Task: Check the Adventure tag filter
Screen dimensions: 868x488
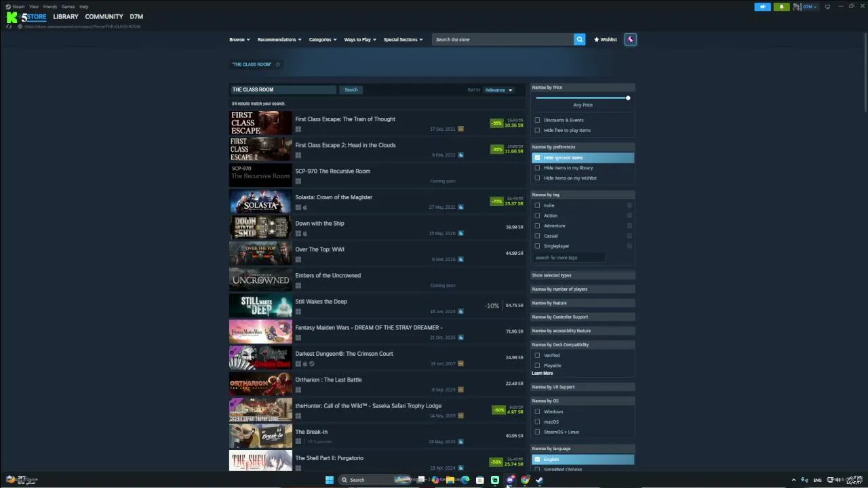Action: 537,226
